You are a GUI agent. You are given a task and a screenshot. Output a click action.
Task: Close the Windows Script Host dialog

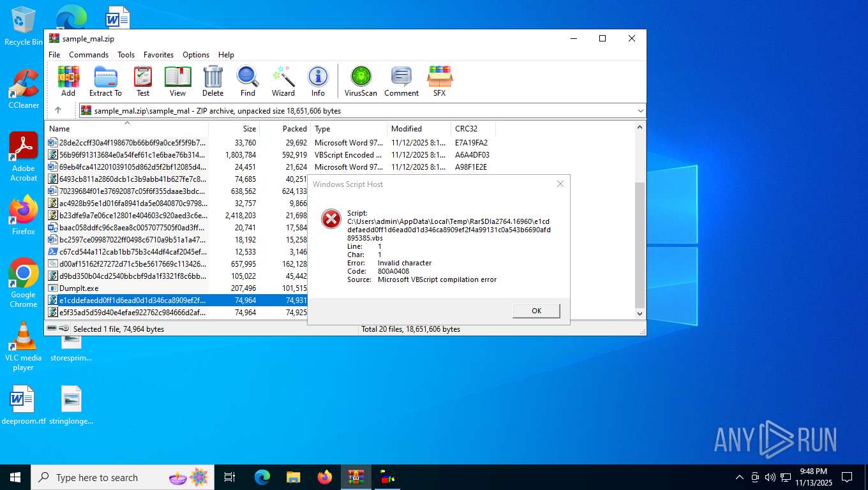560,184
